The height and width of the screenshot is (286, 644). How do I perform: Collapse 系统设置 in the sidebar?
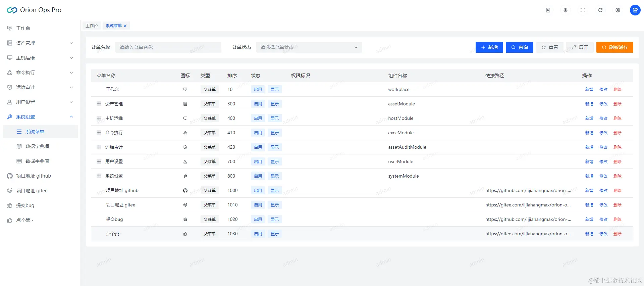pyautogui.click(x=40, y=117)
